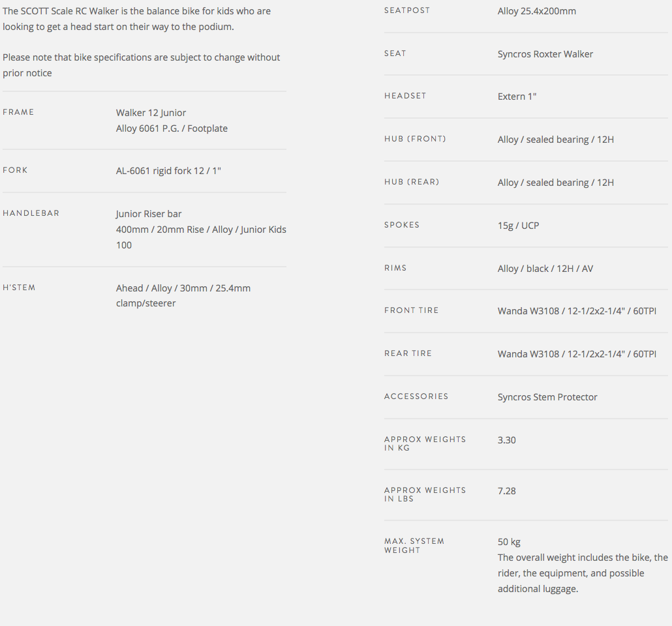This screenshot has height=626, width=672.
Task: Select the RIMS label
Action: (x=395, y=268)
